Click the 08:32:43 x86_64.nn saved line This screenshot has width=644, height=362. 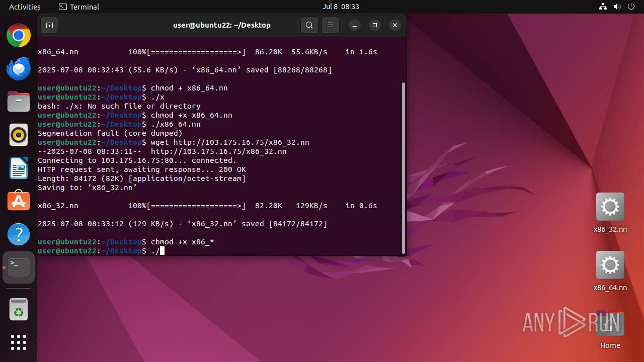185,70
